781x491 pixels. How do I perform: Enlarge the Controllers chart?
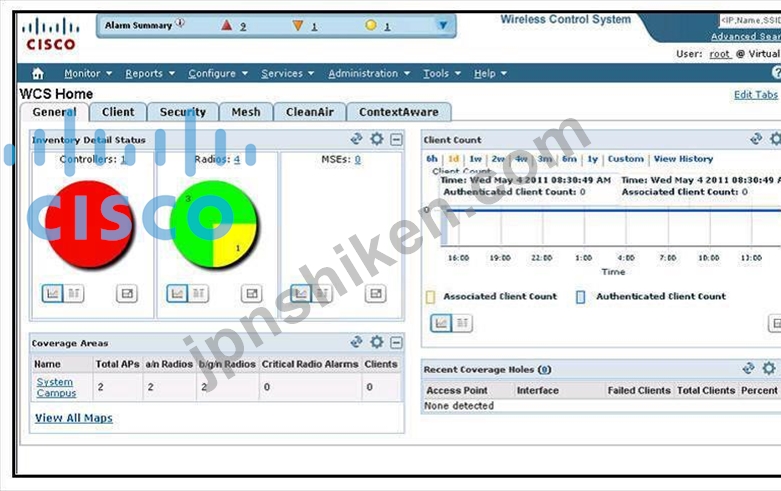pyautogui.click(x=127, y=294)
